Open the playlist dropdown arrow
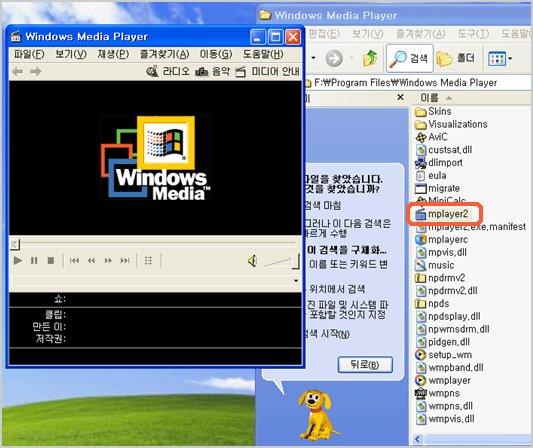Viewport: 533px width, 448px height. click(x=296, y=281)
